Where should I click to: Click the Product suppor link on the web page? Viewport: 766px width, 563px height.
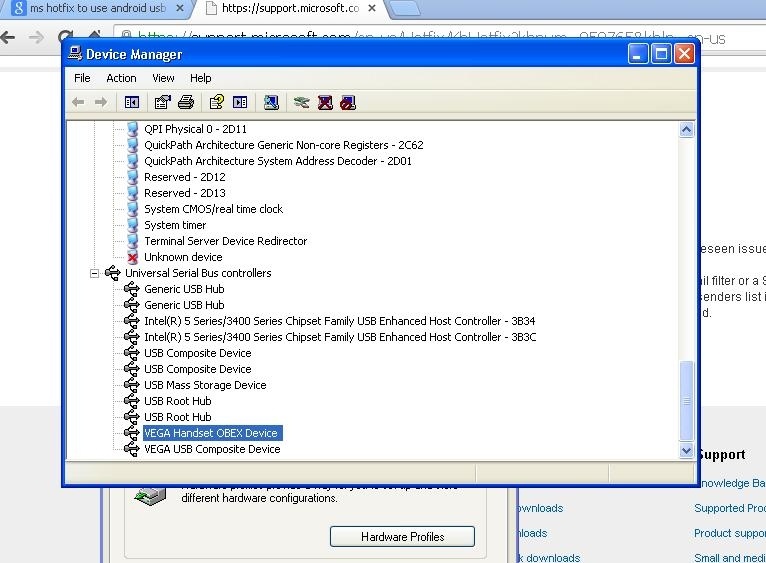730,533
